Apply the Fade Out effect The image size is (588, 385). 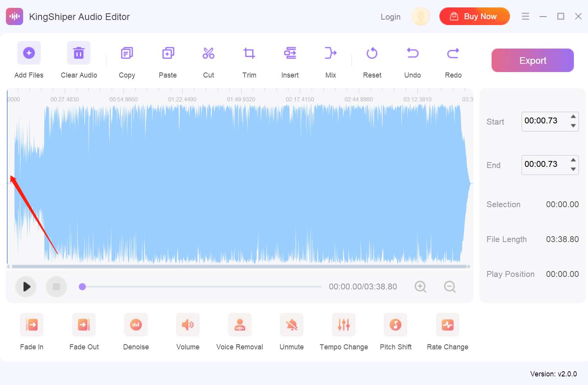pos(84,325)
